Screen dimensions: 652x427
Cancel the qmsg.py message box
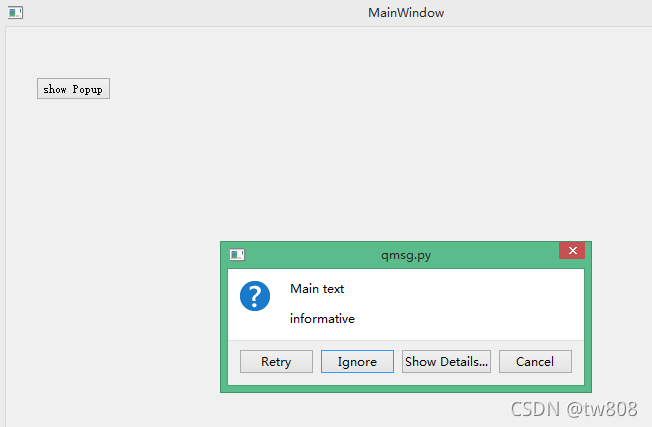coord(535,361)
